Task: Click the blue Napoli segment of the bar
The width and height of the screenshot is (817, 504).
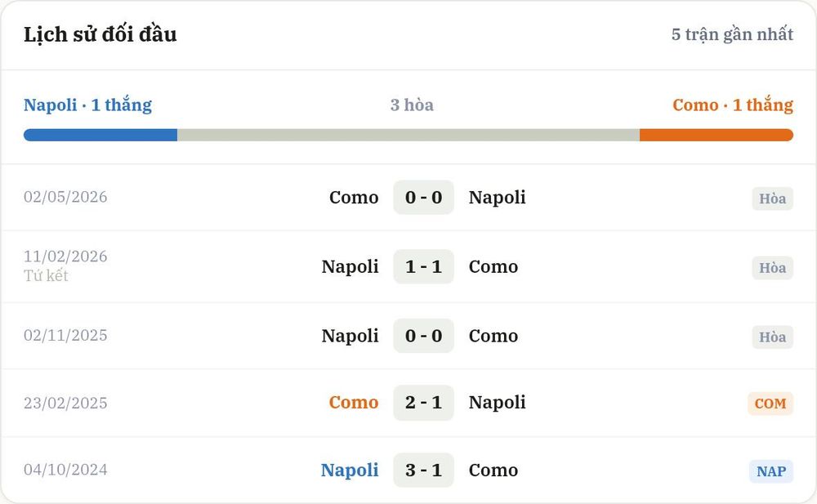Action: tap(100, 135)
